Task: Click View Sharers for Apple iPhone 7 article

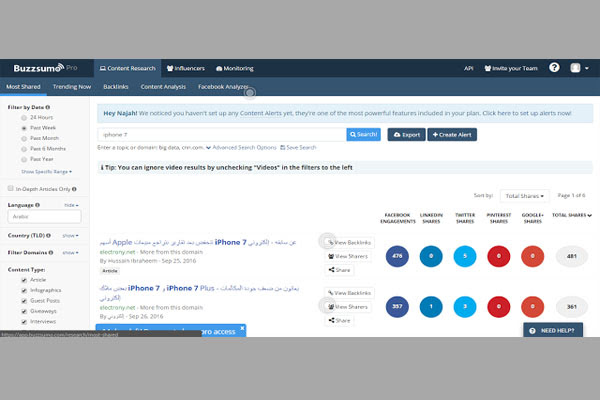Action: pyautogui.click(x=348, y=256)
